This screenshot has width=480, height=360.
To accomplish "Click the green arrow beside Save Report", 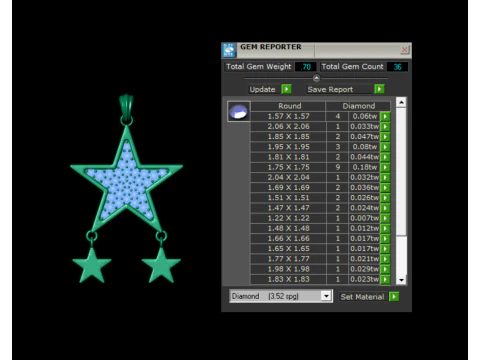I will [379, 89].
